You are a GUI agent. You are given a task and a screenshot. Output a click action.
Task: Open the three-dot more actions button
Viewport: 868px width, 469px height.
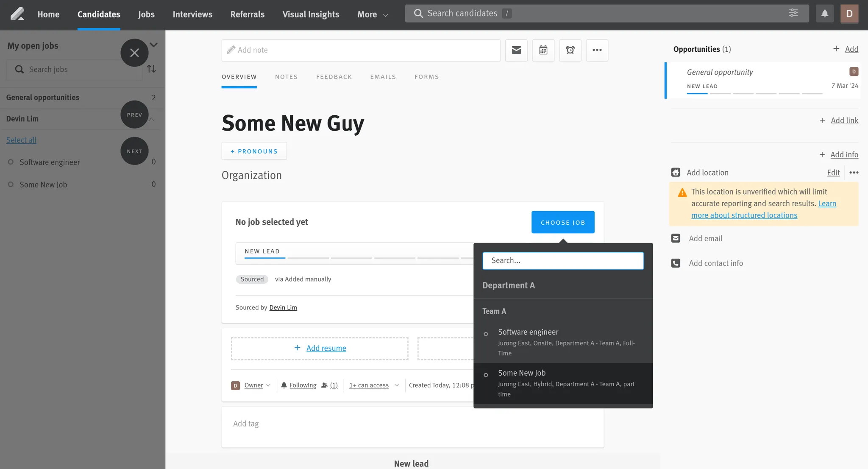[x=597, y=50]
